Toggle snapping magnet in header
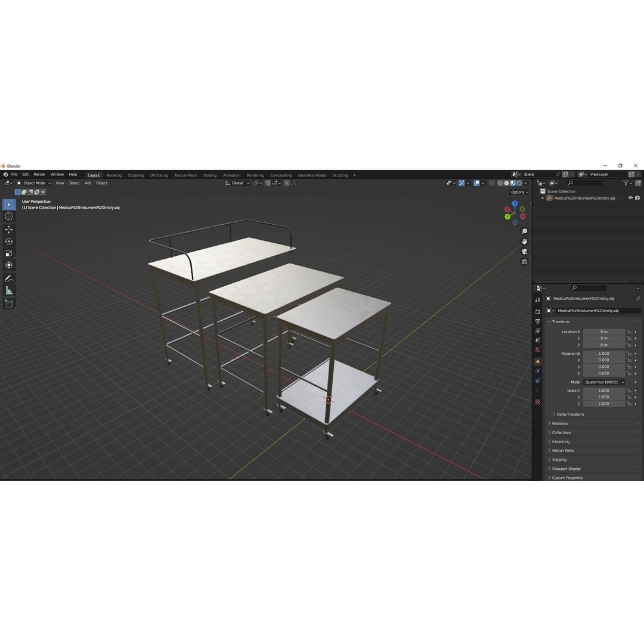The height and width of the screenshot is (644, 644). pos(268,183)
